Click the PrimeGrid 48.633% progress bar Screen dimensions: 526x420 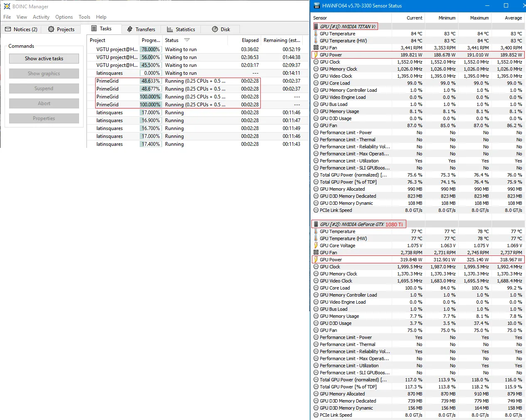(x=151, y=81)
